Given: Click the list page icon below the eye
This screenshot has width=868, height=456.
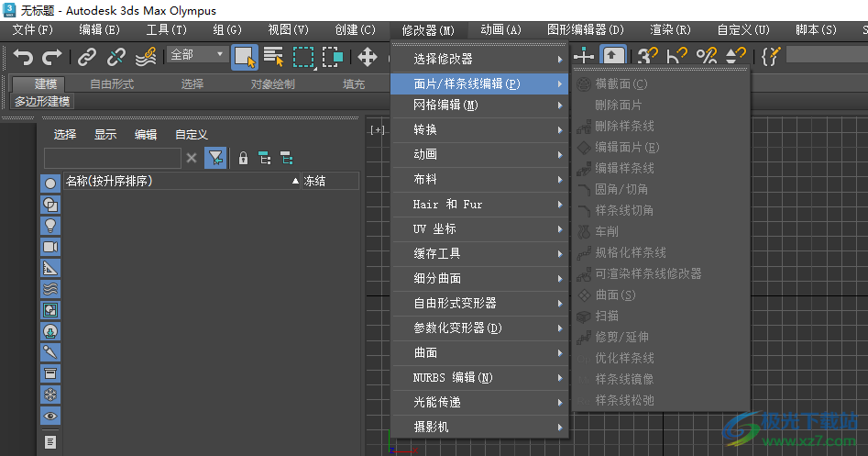Looking at the screenshot, I should (50, 442).
